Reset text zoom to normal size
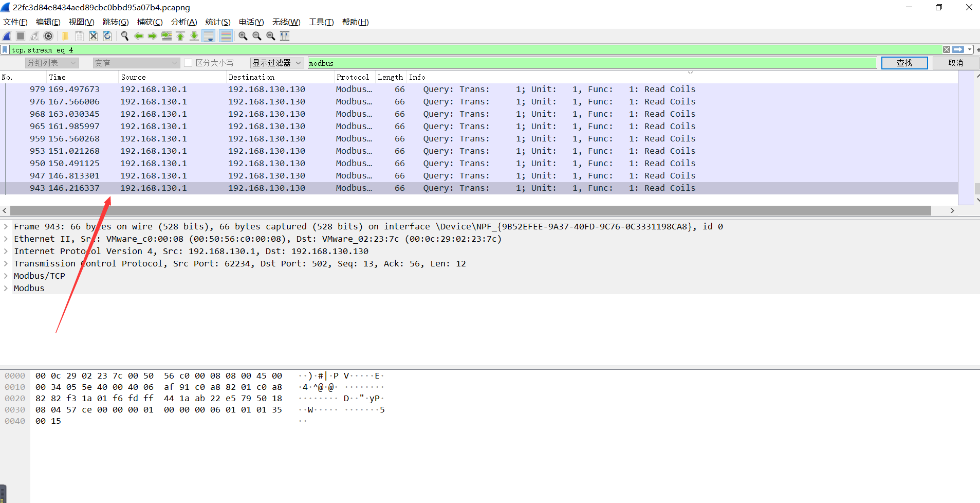The width and height of the screenshot is (980, 503). tap(271, 36)
